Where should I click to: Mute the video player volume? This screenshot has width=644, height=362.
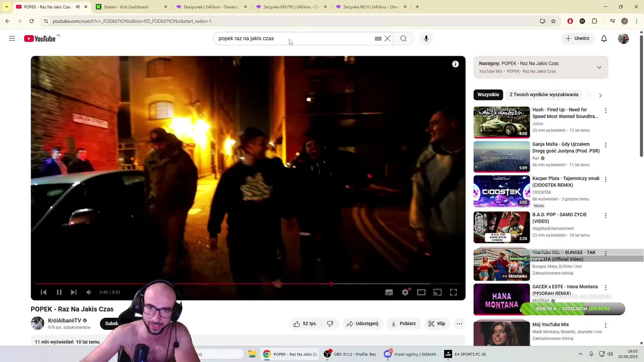(x=89, y=292)
